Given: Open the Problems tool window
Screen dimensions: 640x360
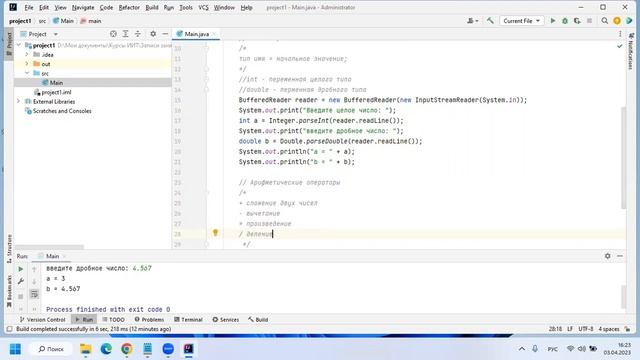Looking at the screenshot, I should click(x=149, y=320).
